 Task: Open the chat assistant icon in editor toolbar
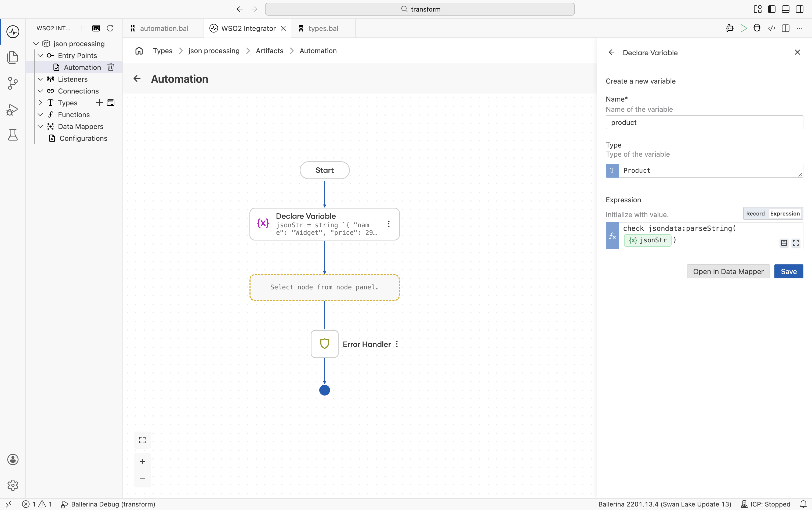(x=730, y=28)
